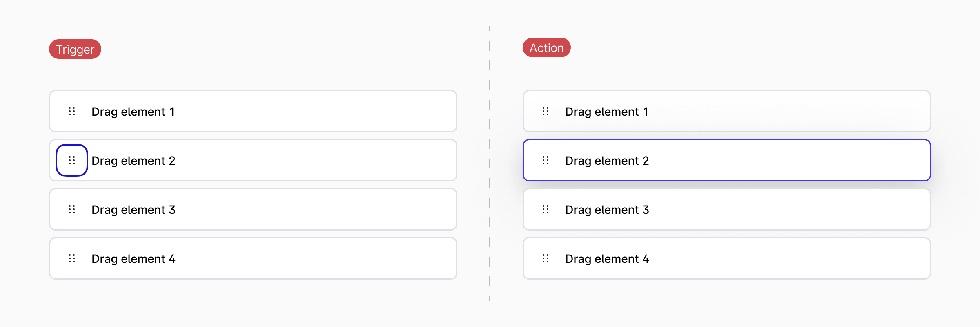Screen dimensions: 980x327
Task: Click the red Trigger badge
Action: [x=75, y=49]
